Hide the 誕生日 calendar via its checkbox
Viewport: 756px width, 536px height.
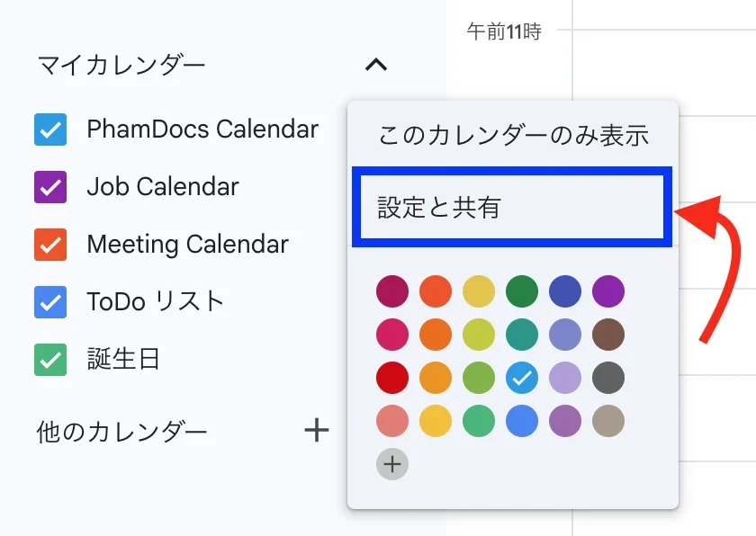[50, 359]
